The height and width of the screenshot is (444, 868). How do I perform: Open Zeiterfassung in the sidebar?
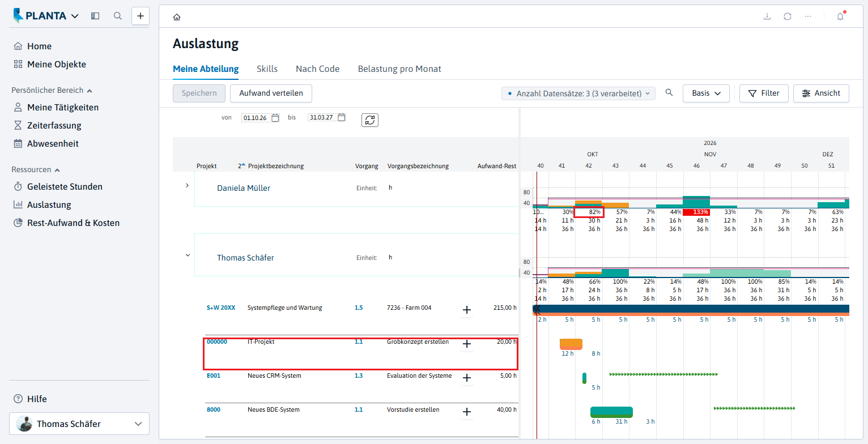(x=54, y=126)
